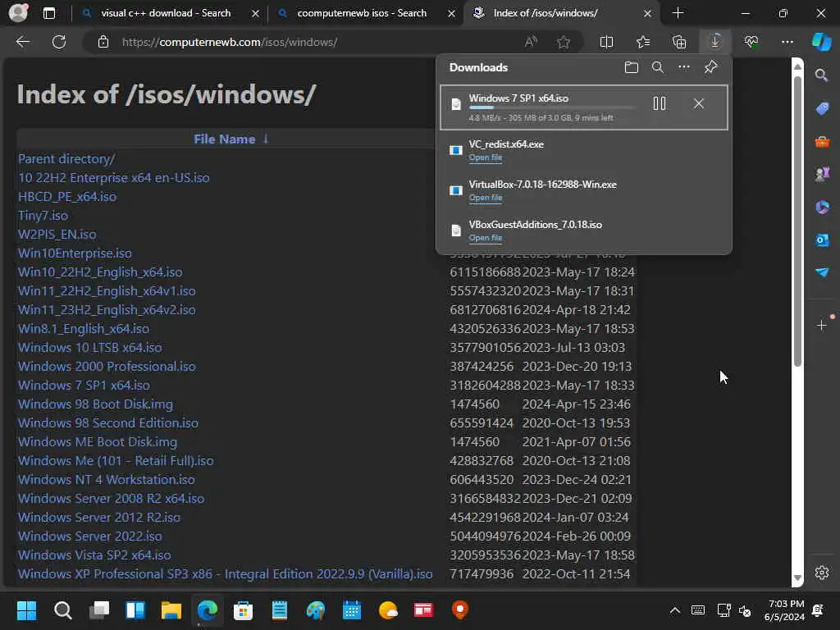Open the downloads folder icon in Downloads panel
840x630 pixels.
click(631, 67)
